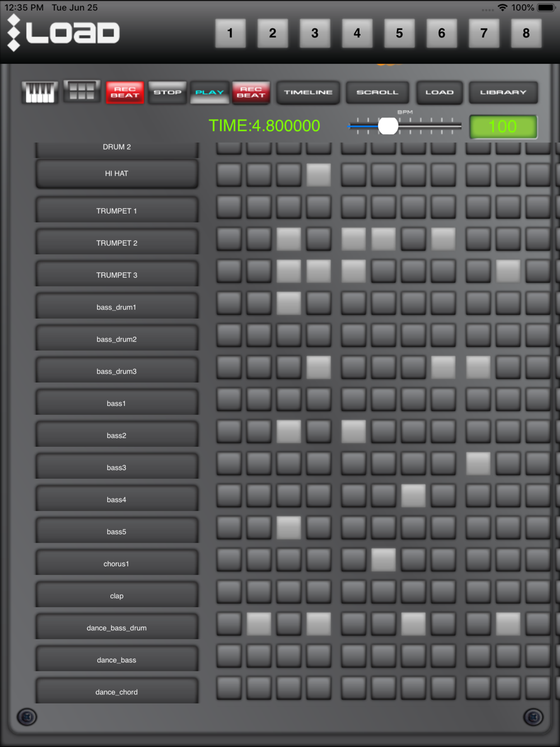
Task: Tap the green BPM value field 100
Action: [503, 127]
